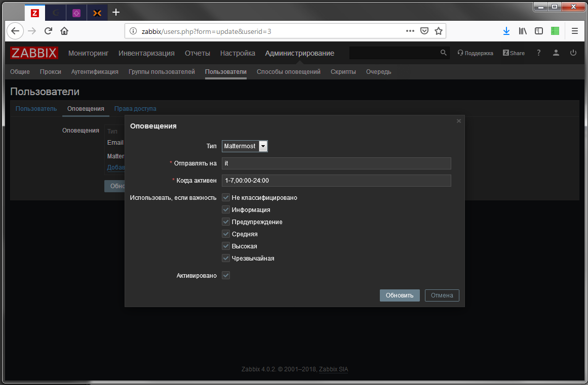Open Zabbix help via the question mark icon
The width and height of the screenshot is (588, 385).
[x=538, y=53]
